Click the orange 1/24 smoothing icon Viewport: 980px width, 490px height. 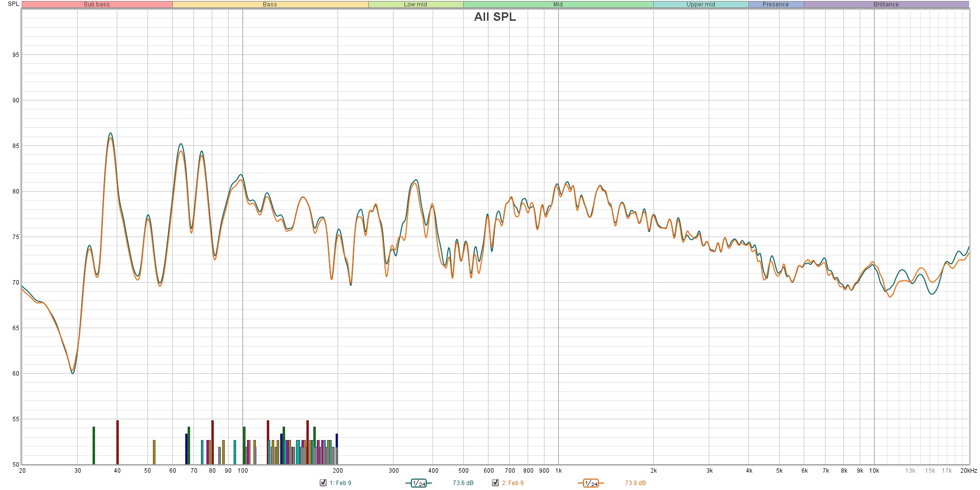[x=590, y=483]
